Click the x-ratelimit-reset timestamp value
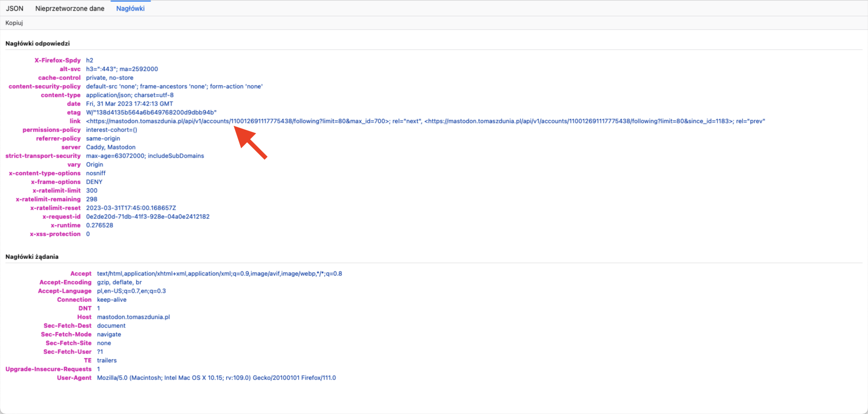Viewport: 868px width, 414px height. point(131,208)
